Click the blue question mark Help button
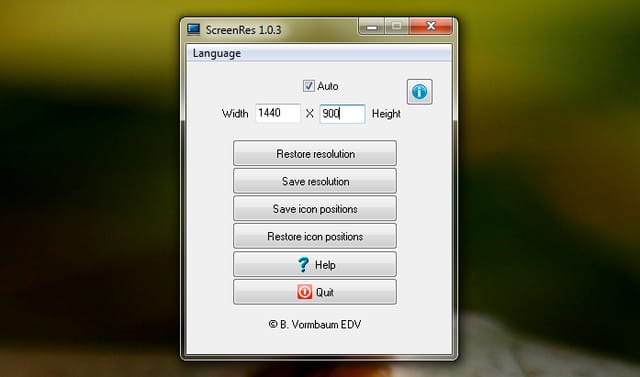This screenshot has width=640, height=377. tap(315, 264)
